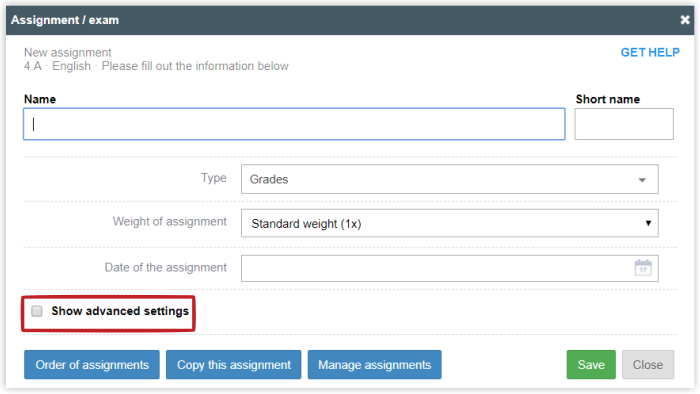Open Order of assignments
The width and height of the screenshot is (700, 394).
point(92,365)
